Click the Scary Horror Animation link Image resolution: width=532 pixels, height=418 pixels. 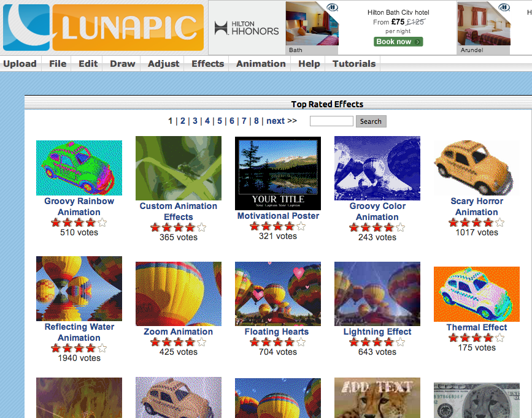point(477,207)
